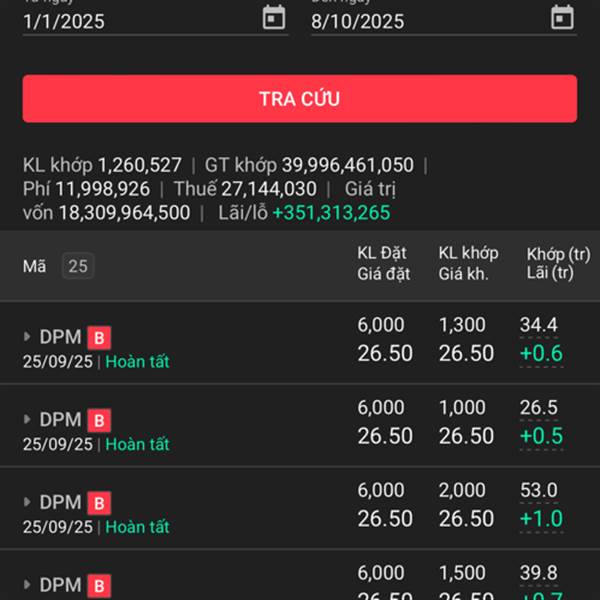
Task: Click the start date field showing 1/1/2025
Action: (x=140, y=20)
